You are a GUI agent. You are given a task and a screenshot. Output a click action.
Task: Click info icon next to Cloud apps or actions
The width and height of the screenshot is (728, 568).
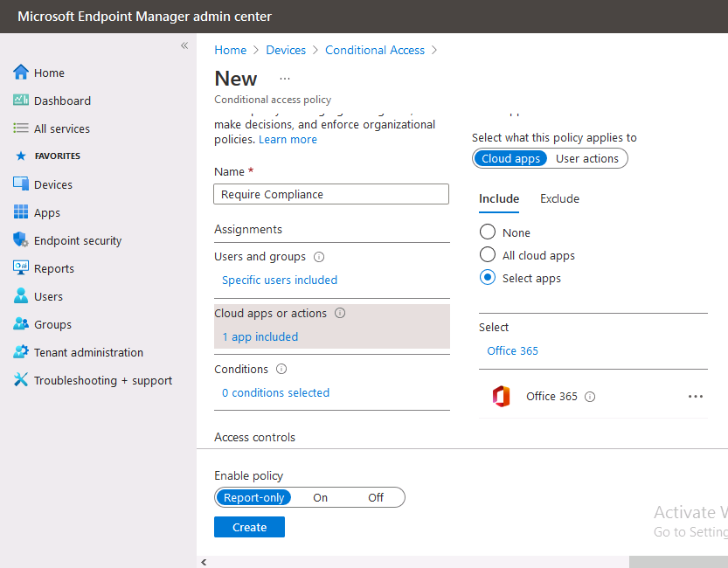pos(340,313)
